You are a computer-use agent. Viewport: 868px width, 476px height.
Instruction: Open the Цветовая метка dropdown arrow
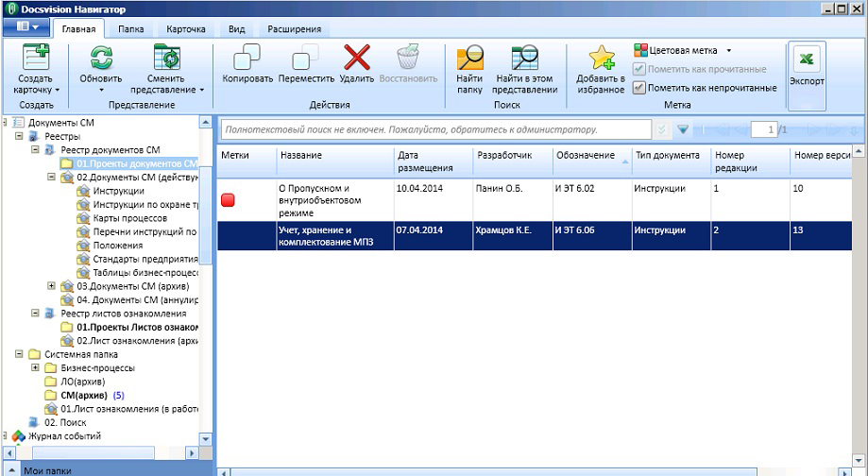pyautogui.click(x=729, y=50)
